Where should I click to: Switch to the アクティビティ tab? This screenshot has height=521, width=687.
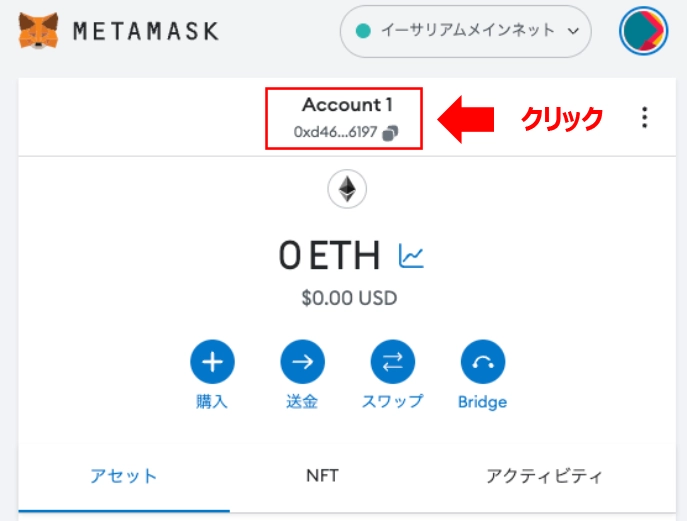(x=544, y=476)
